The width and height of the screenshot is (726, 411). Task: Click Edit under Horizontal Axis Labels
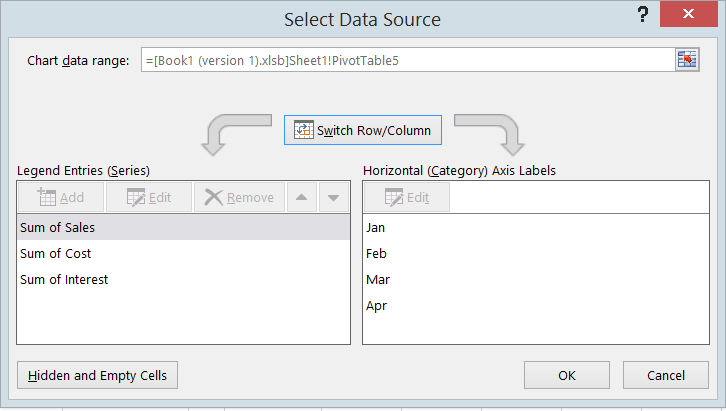407,198
